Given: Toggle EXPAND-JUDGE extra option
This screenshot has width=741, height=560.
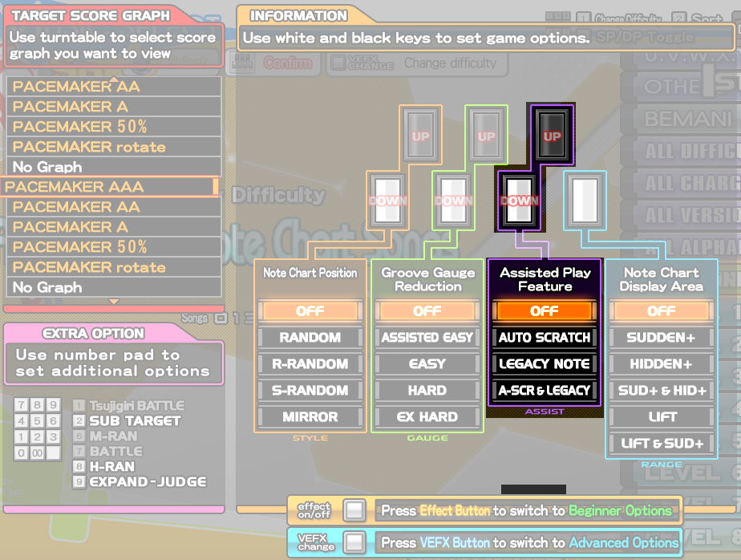Looking at the screenshot, I should tap(140, 481).
